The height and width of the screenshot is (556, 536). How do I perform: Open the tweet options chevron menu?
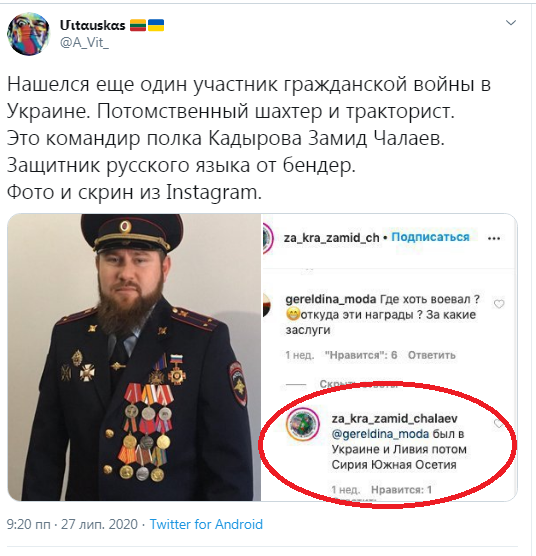click(x=510, y=23)
